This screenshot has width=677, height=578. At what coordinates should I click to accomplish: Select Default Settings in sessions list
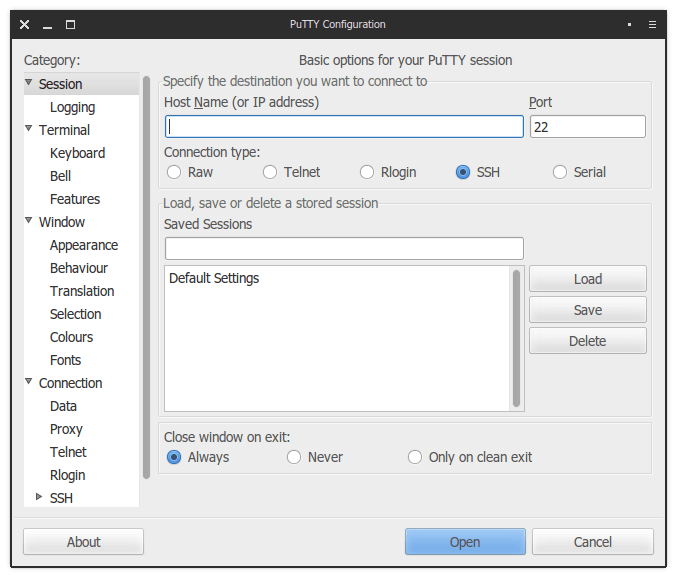click(x=214, y=278)
